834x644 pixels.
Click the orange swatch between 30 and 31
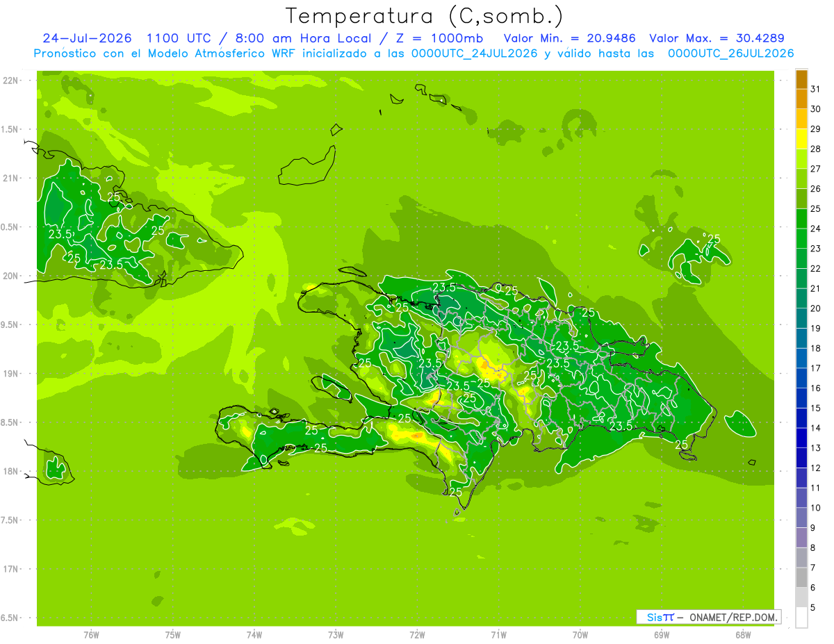(x=801, y=99)
